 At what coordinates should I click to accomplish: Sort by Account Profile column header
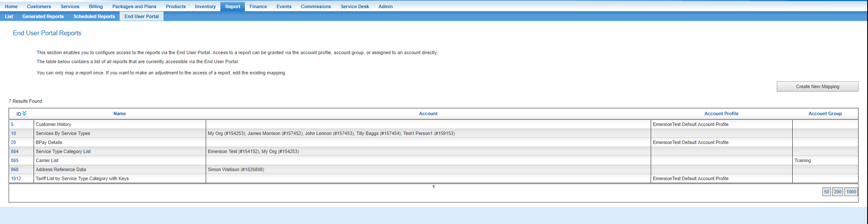point(721,114)
